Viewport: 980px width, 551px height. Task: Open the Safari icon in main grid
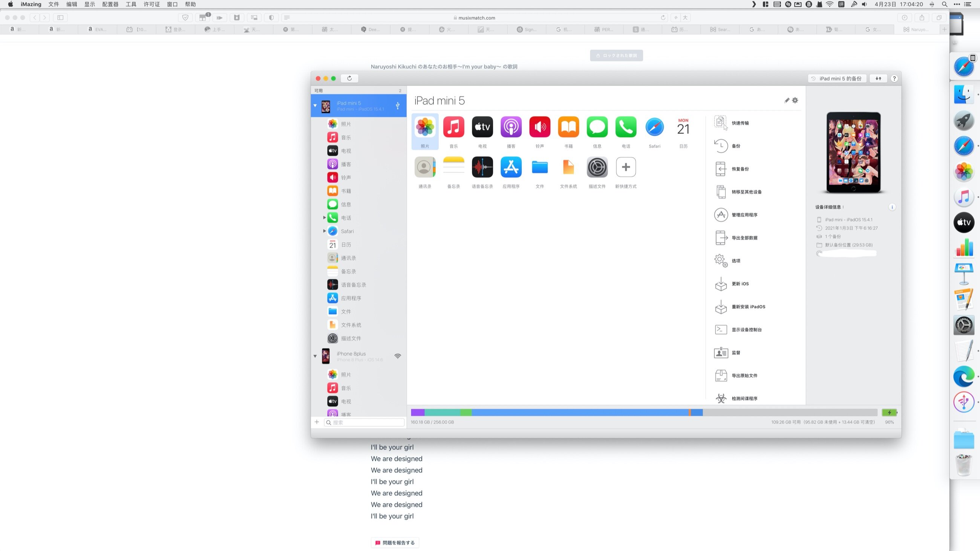pyautogui.click(x=654, y=127)
